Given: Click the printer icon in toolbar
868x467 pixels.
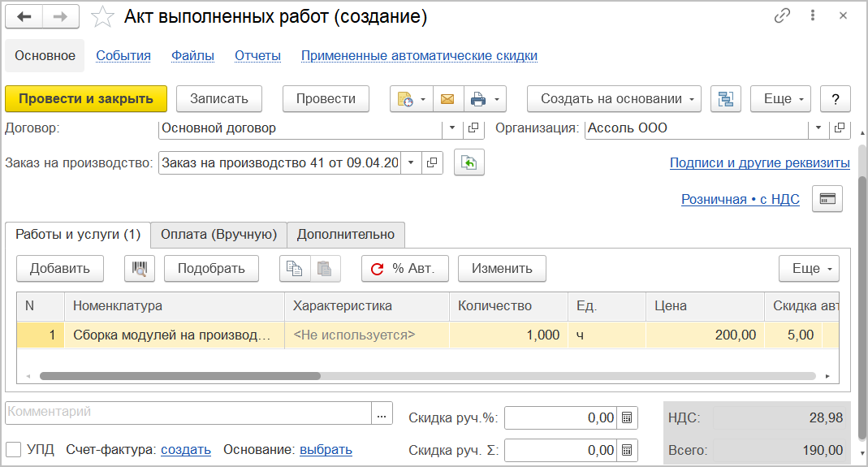Looking at the screenshot, I should click(478, 99).
